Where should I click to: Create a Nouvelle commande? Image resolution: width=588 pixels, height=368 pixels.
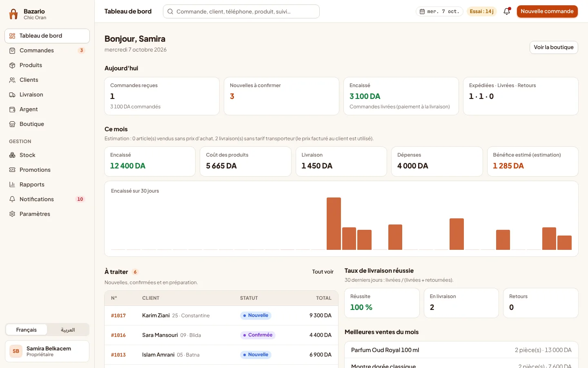547,11
